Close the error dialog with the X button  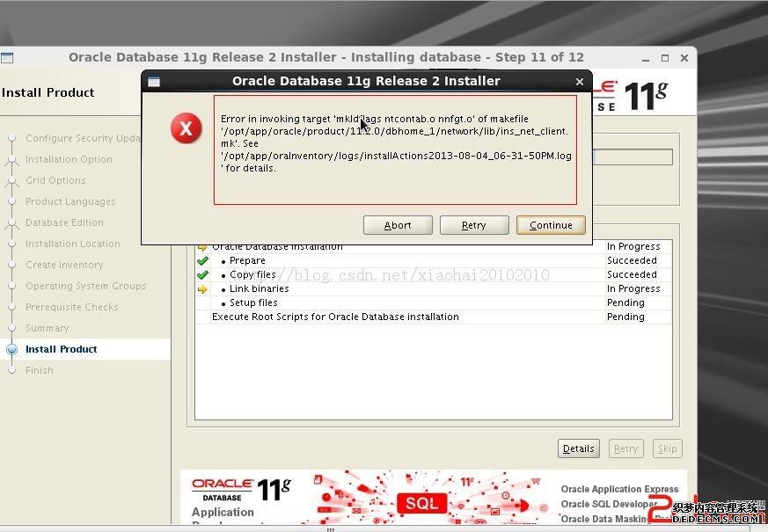[579, 82]
